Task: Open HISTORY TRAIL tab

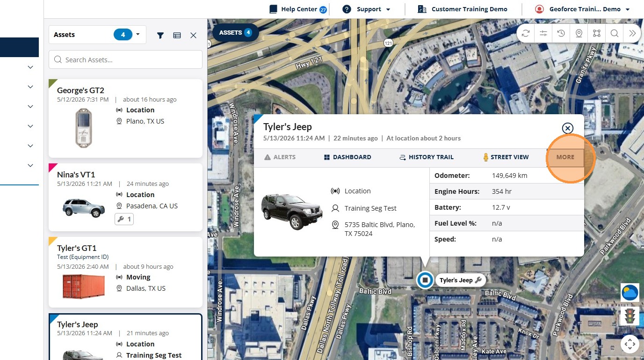Action: (x=427, y=157)
